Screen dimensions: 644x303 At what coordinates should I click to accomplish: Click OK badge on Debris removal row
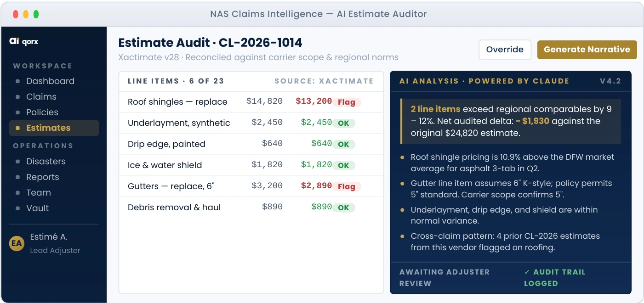(343, 208)
